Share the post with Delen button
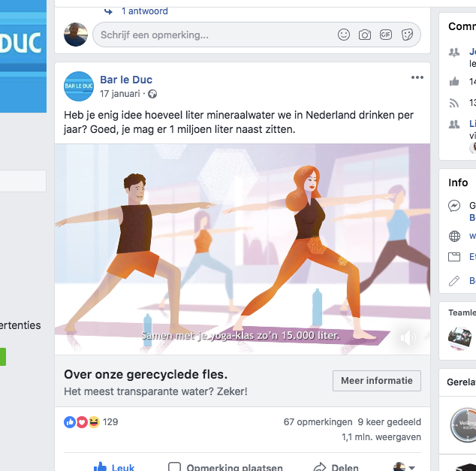The width and height of the screenshot is (476, 471). click(x=336, y=466)
